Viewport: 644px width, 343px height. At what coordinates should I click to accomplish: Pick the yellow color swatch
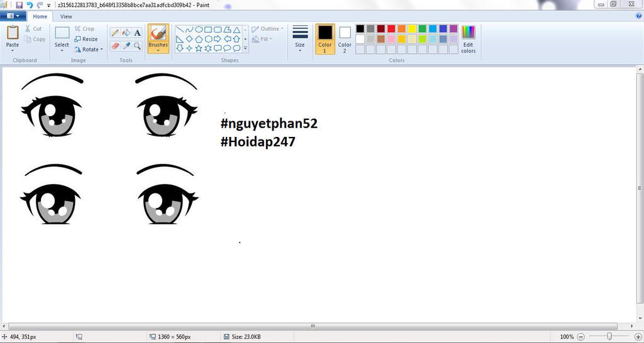click(x=412, y=29)
